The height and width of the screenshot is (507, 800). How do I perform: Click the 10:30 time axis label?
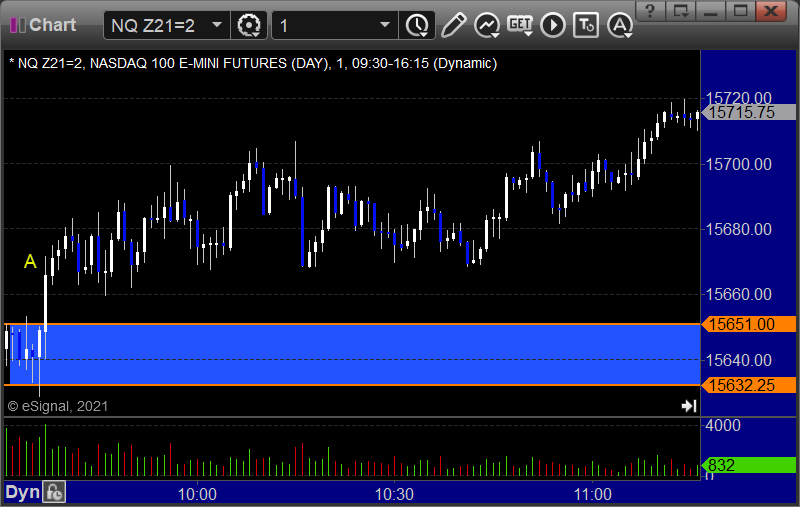pos(394,494)
